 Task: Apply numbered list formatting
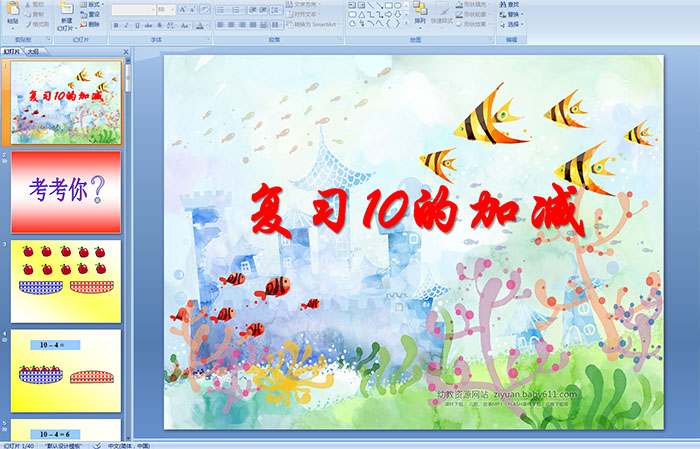pyautogui.click(x=238, y=10)
